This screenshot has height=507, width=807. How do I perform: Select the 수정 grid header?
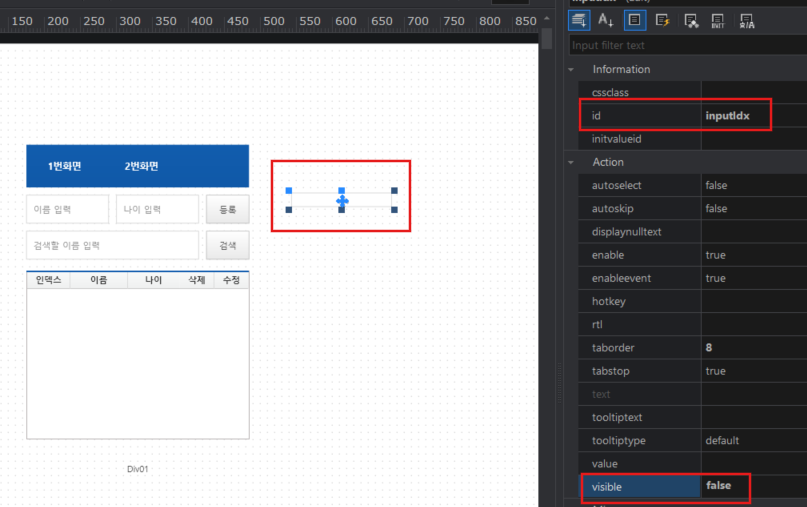pos(231,280)
